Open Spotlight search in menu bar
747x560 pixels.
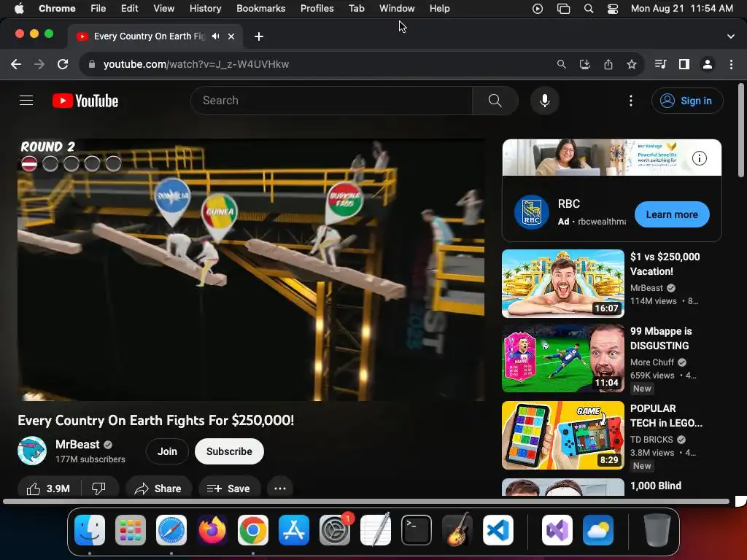[589, 9]
